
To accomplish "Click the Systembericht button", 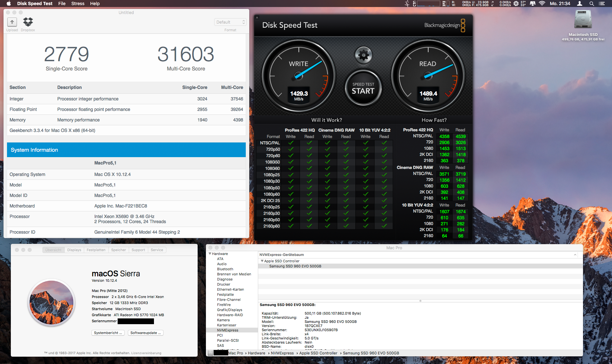I will pos(108,333).
